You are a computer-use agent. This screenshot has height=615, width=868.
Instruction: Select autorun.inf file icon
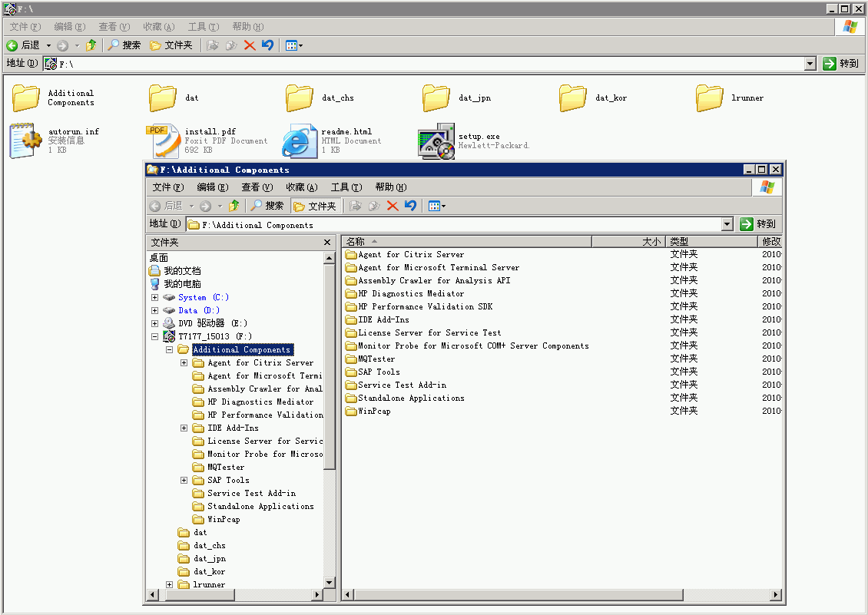26,141
